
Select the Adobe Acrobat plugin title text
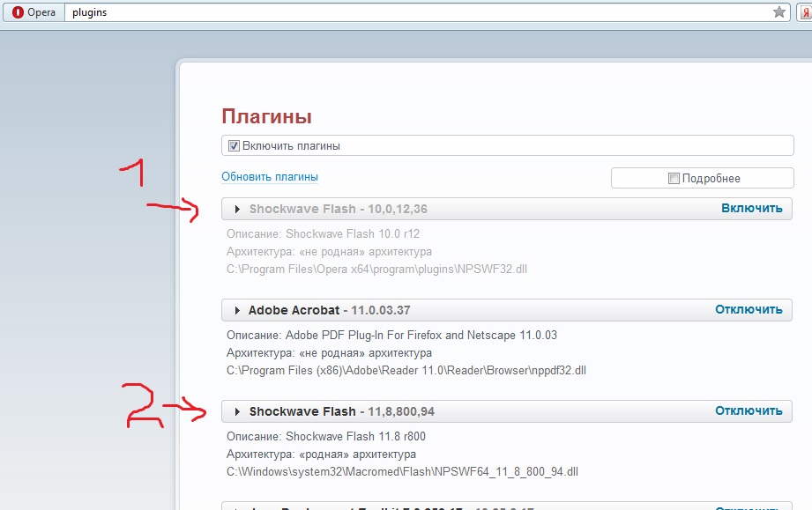pyautogui.click(x=295, y=311)
